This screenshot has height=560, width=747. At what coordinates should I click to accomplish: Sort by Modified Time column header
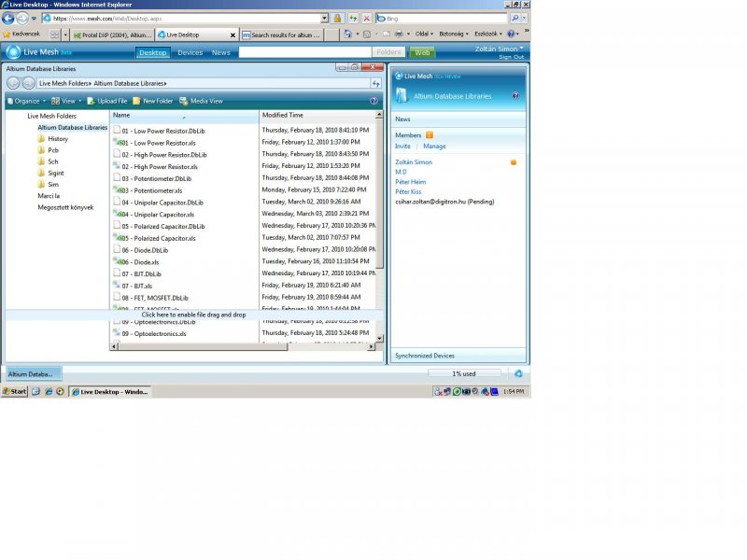[x=317, y=116]
